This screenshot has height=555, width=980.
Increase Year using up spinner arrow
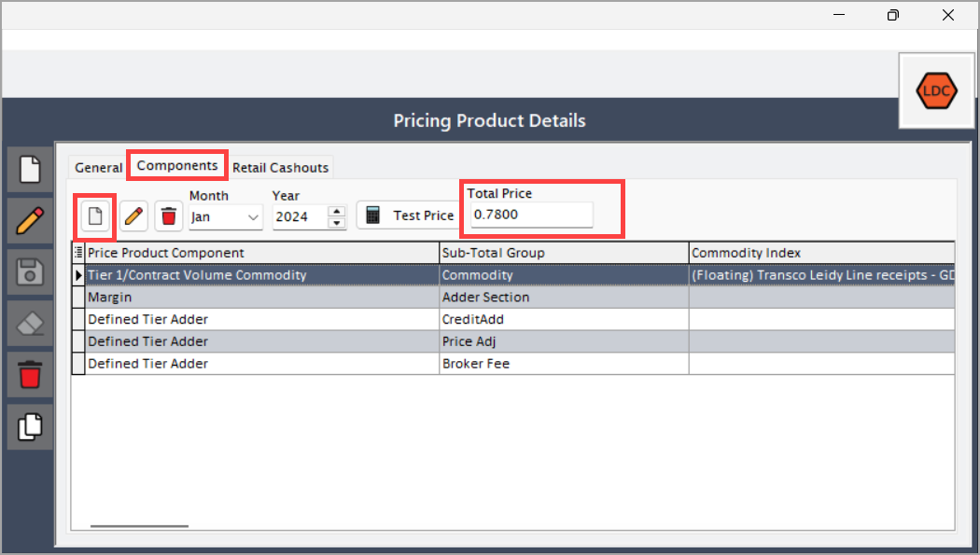click(337, 212)
